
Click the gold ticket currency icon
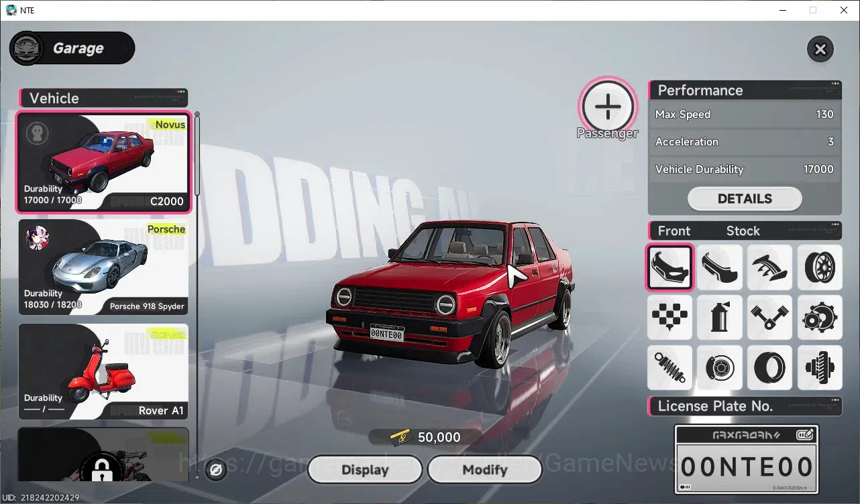pyautogui.click(x=400, y=438)
